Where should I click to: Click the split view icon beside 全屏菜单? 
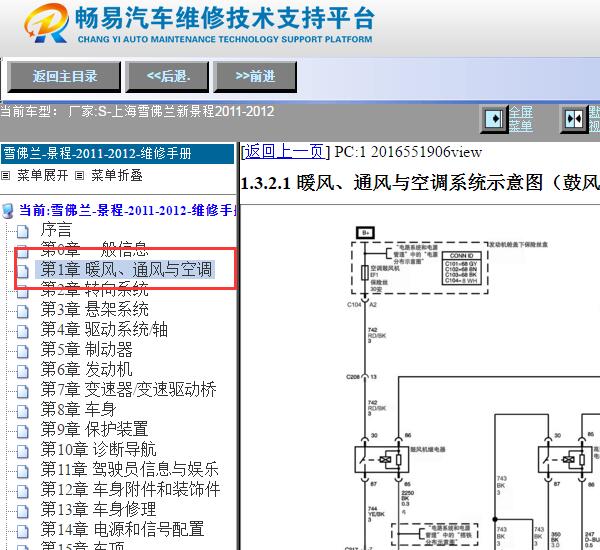tap(574, 119)
